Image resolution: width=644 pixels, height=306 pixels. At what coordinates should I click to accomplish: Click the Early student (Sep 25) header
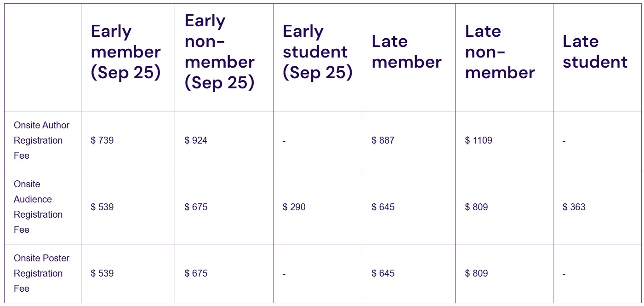(318, 52)
